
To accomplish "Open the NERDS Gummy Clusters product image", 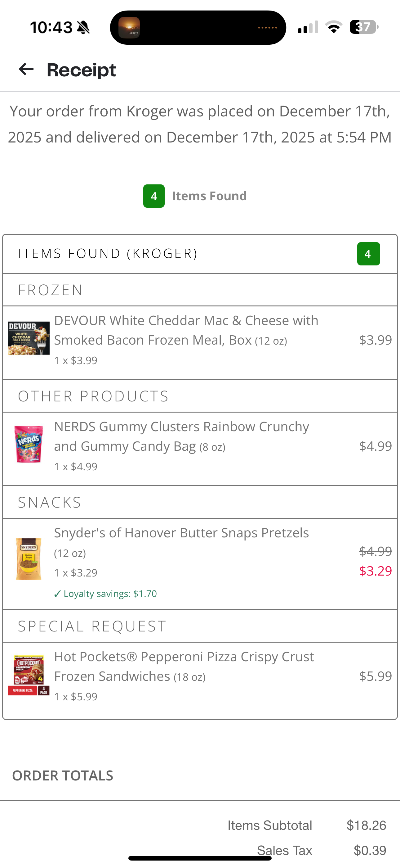I will pos(29,444).
